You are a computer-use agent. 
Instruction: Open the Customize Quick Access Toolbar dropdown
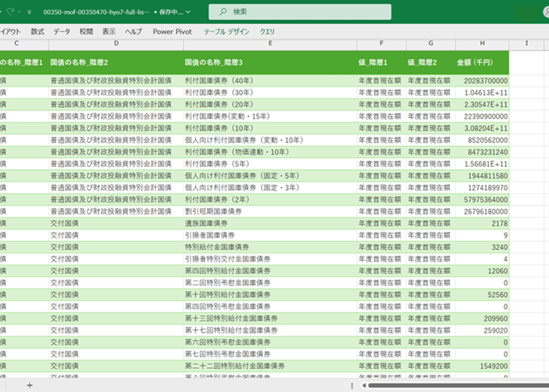[30, 12]
